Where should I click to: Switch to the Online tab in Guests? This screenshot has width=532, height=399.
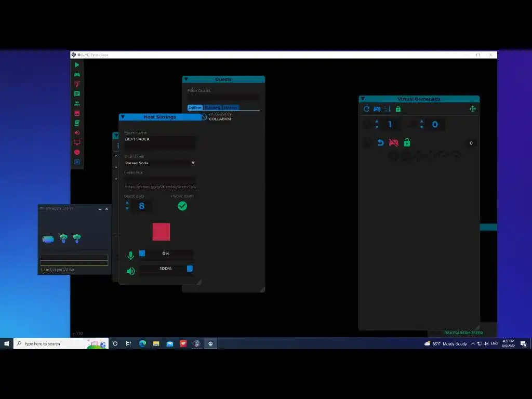(x=195, y=108)
